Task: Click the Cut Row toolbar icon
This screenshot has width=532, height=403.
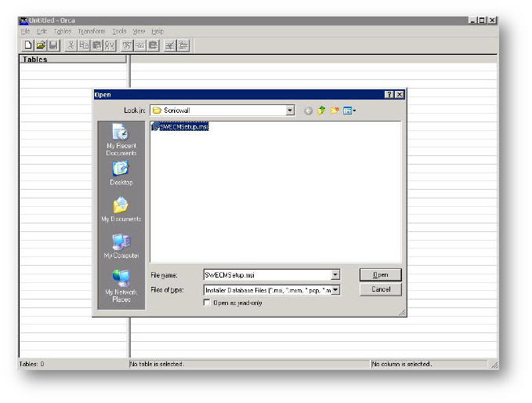Action: click(127, 45)
